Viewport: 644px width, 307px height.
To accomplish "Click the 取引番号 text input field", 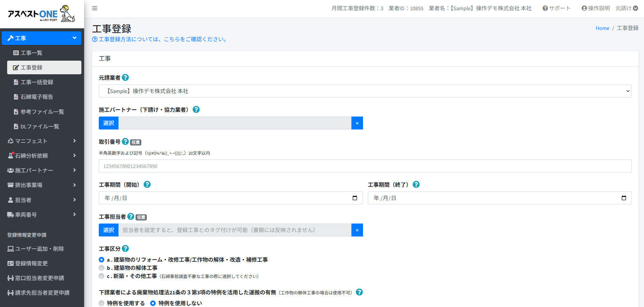I will tap(365, 166).
